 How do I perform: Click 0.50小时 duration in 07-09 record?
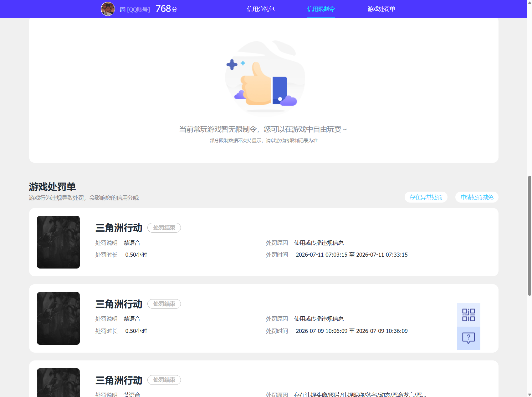point(136,331)
